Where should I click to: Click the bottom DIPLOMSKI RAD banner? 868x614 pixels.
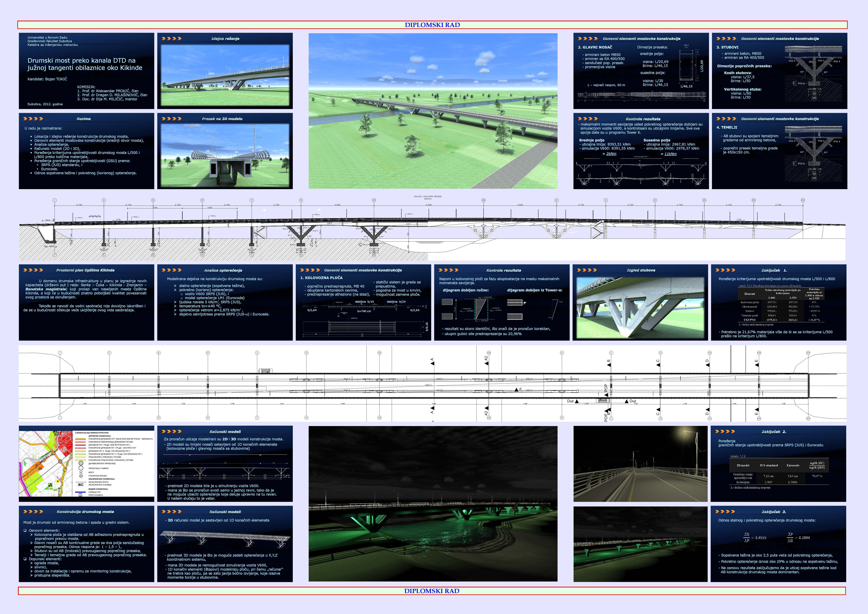(x=432, y=591)
